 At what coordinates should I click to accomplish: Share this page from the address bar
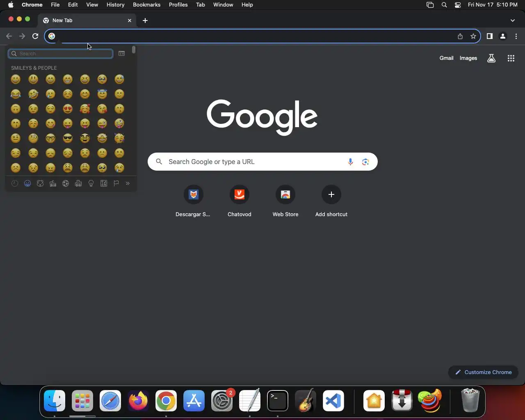point(460,36)
